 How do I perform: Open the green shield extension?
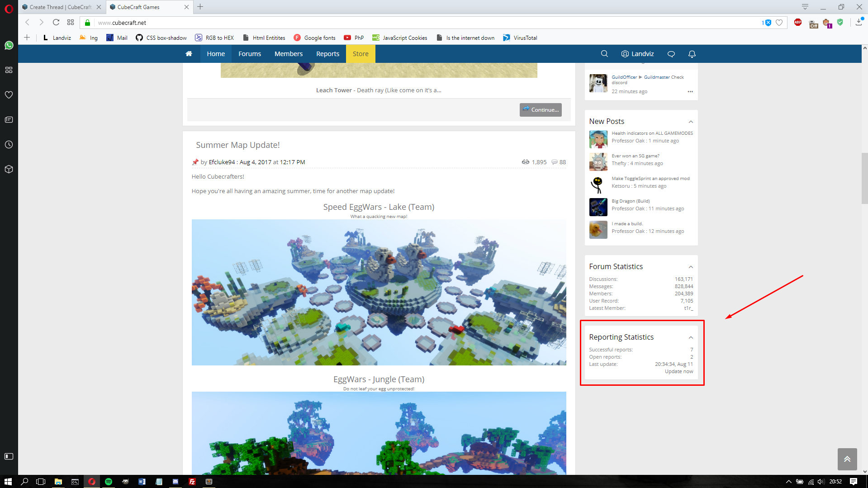click(840, 22)
